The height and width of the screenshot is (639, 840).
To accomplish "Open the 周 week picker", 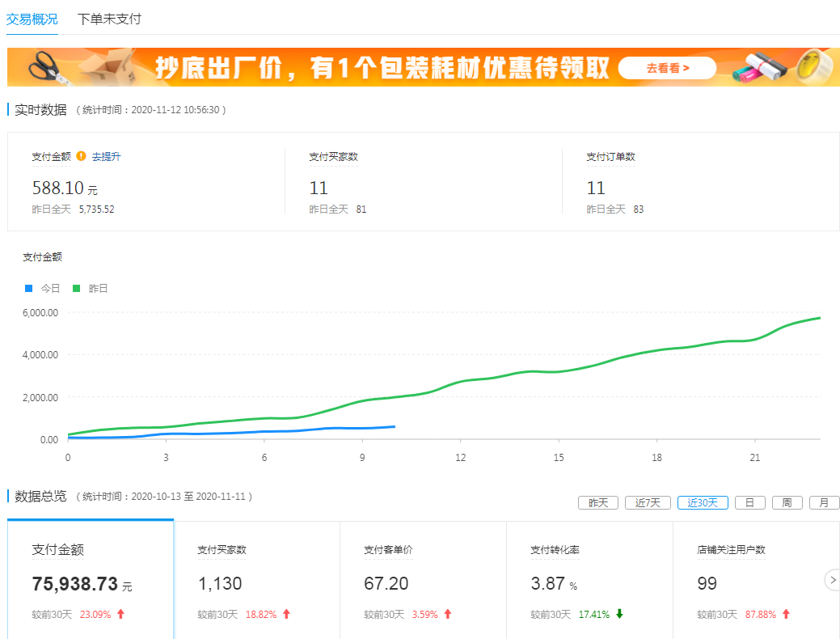I will coord(787,502).
